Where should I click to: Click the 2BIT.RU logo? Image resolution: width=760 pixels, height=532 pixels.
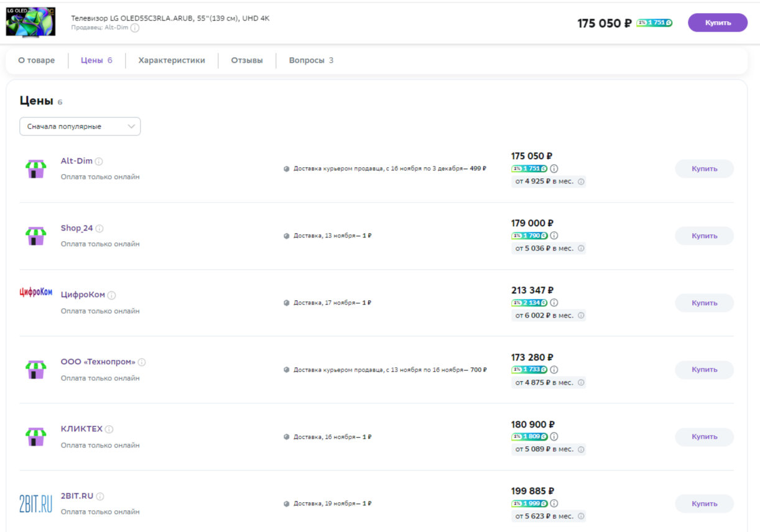[36, 503]
